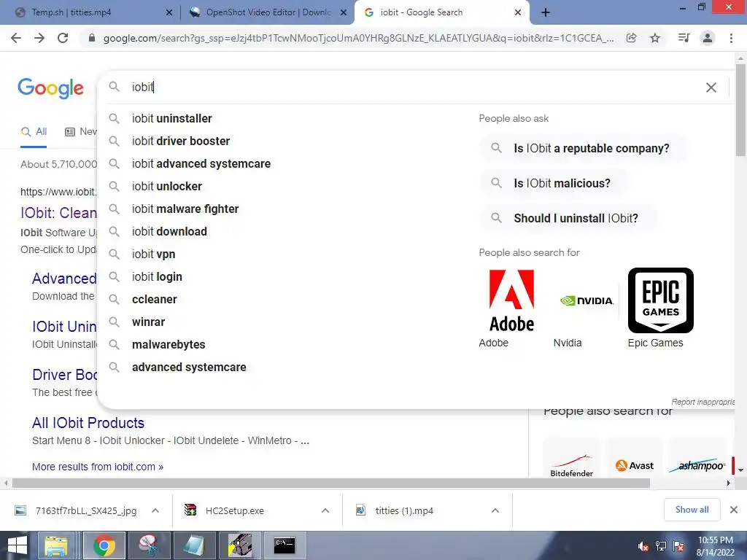Open the Adobe logo suggestion
The image size is (747, 560).
[x=512, y=300]
